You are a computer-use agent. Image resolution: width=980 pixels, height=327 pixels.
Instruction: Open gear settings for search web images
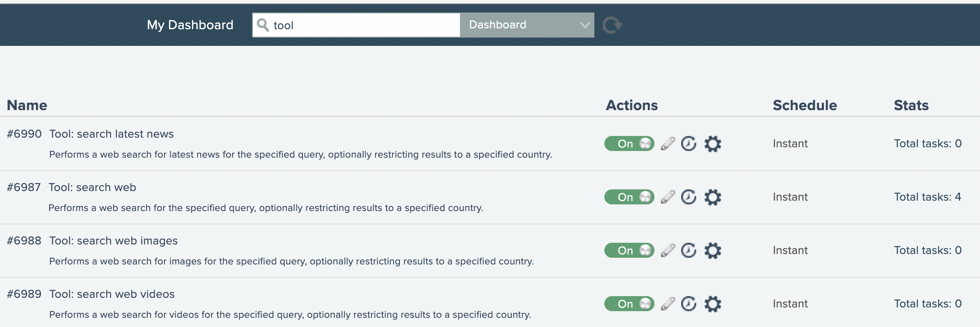tap(712, 250)
